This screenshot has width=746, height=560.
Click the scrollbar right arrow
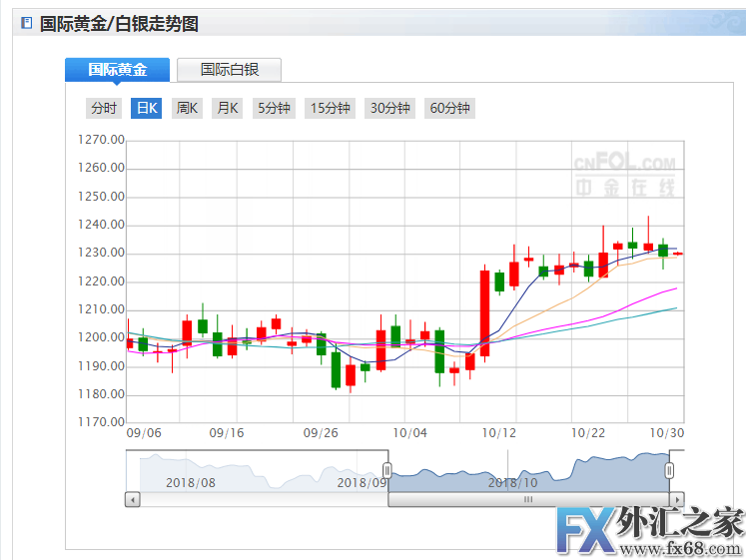point(676,500)
